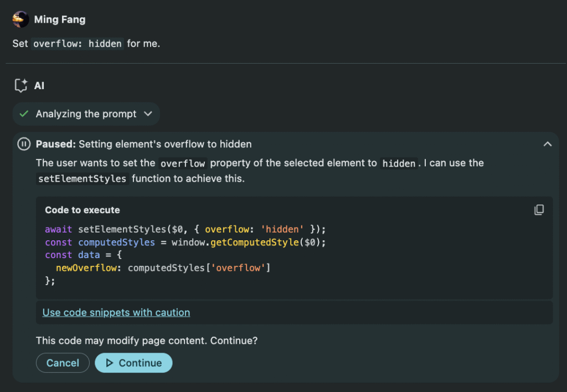Click the circular pause icon beside Paused
This screenshot has width=567, height=392.
point(24,144)
